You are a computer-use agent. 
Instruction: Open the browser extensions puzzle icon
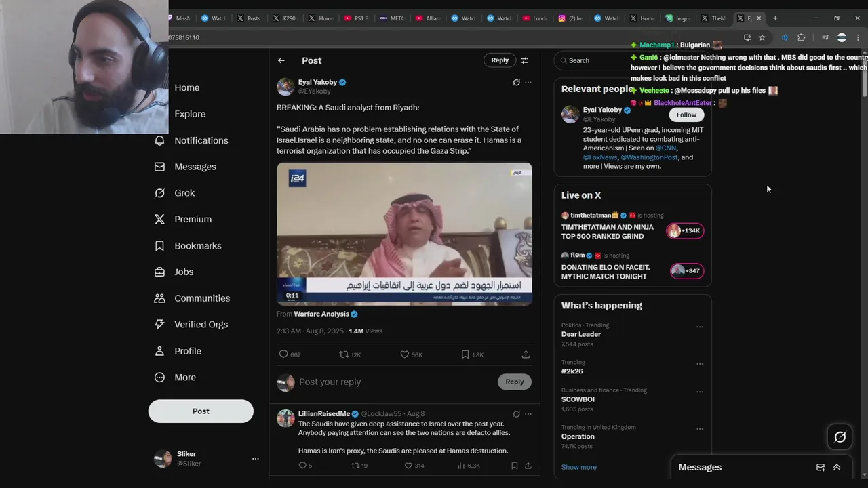(x=801, y=37)
